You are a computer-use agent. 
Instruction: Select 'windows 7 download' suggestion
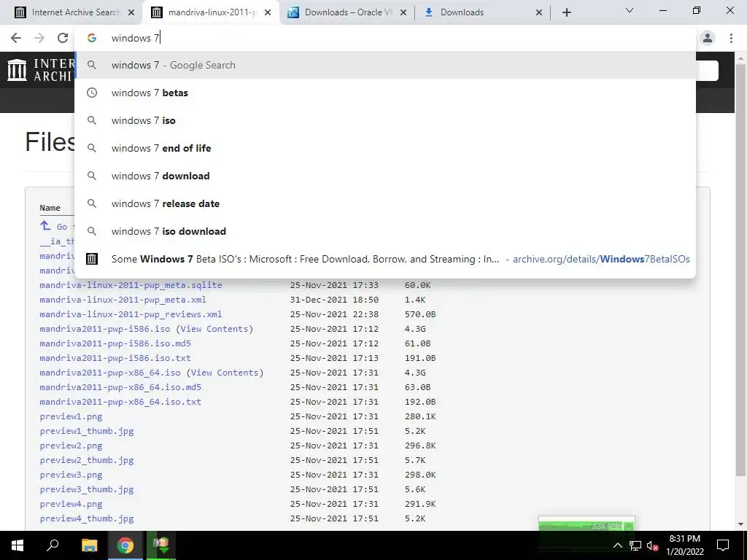[x=385, y=176]
